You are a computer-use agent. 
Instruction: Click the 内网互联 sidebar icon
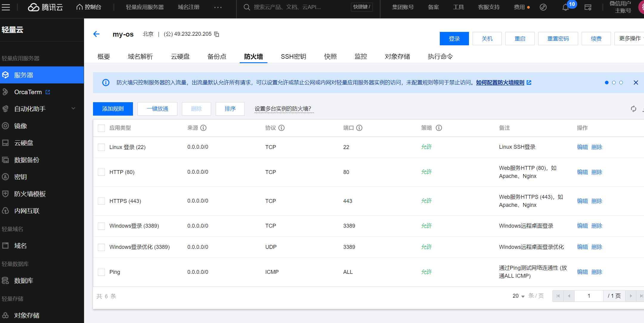click(x=5, y=211)
